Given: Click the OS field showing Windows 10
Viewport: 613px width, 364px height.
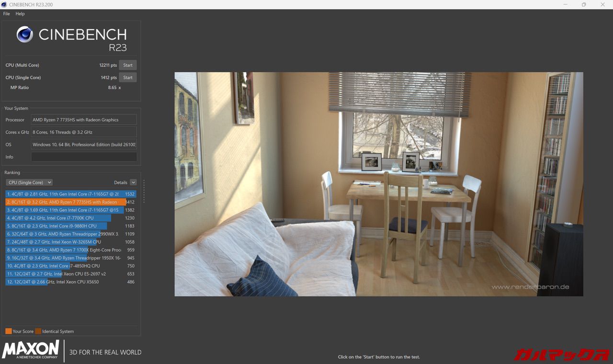Looking at the screenshot, I should point(84,145).
